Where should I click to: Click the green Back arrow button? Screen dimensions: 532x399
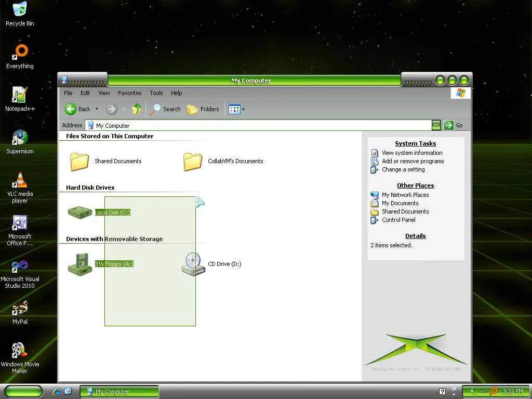coord(71,109)
